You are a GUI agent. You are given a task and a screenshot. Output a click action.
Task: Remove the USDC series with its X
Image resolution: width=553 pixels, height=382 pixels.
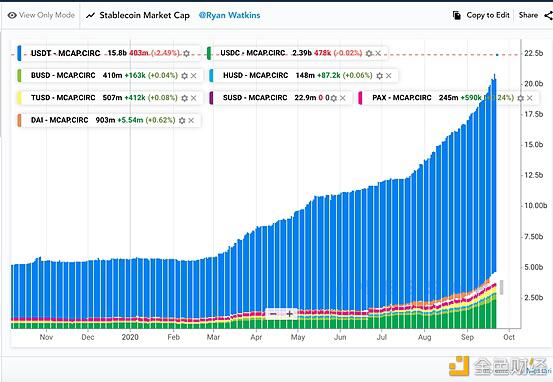[378, 53]
